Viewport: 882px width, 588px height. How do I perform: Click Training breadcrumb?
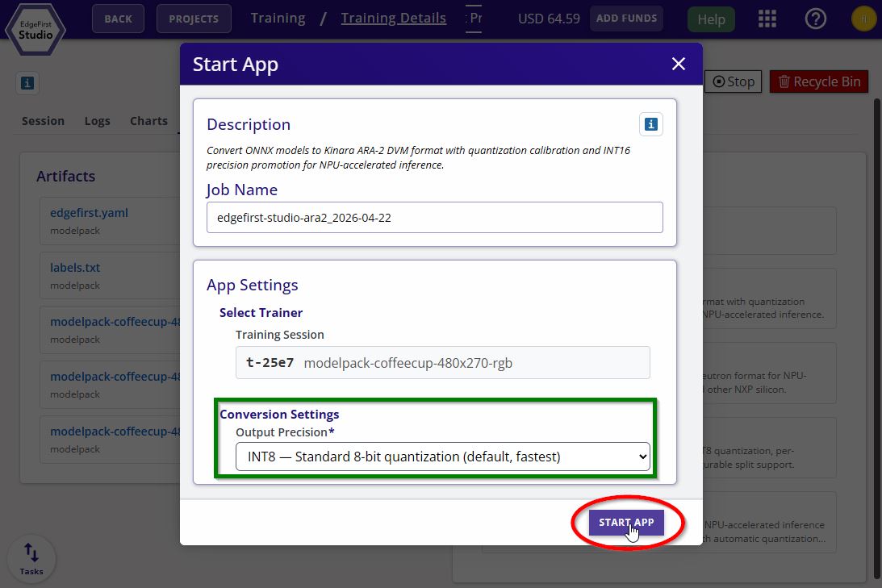[x=278, y=18]
